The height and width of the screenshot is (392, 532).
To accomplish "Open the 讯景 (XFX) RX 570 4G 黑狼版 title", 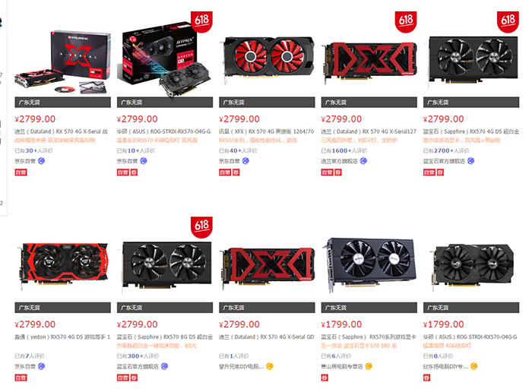I will point(266,131).
